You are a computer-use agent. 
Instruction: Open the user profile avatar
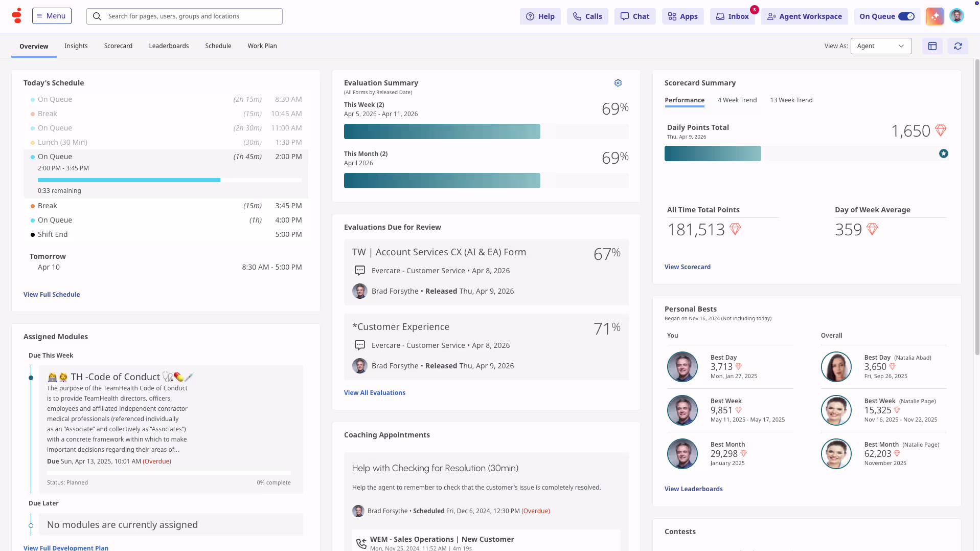956,16
